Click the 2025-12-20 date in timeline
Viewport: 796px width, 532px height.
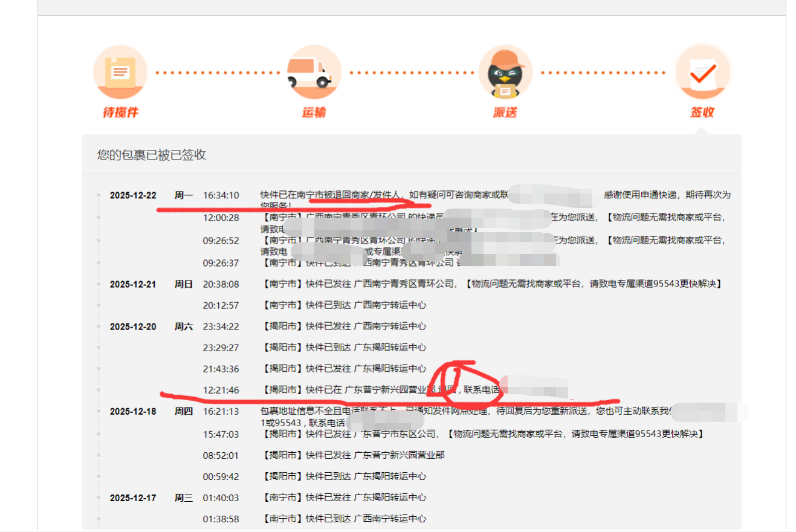pyautogui.click(x=133, y=326)
